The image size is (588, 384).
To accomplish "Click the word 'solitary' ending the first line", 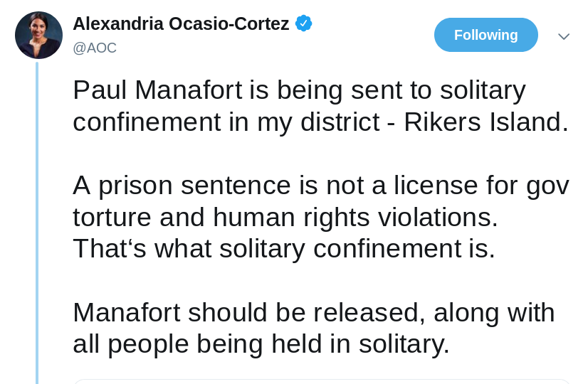I will 483,90.
